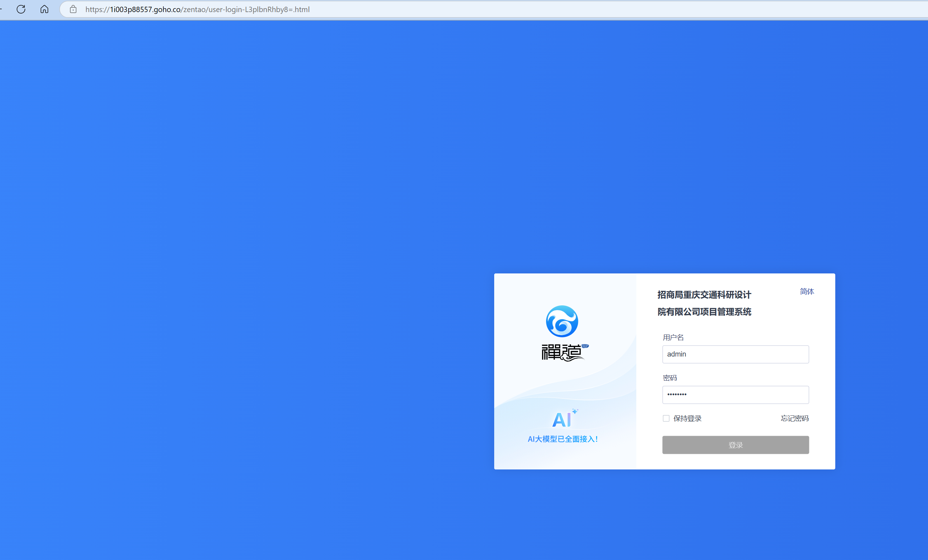This screenshot has height=560, width=928.
Task: Click the 院有限公司项目管理系统 title line
Action: (704, 312)
